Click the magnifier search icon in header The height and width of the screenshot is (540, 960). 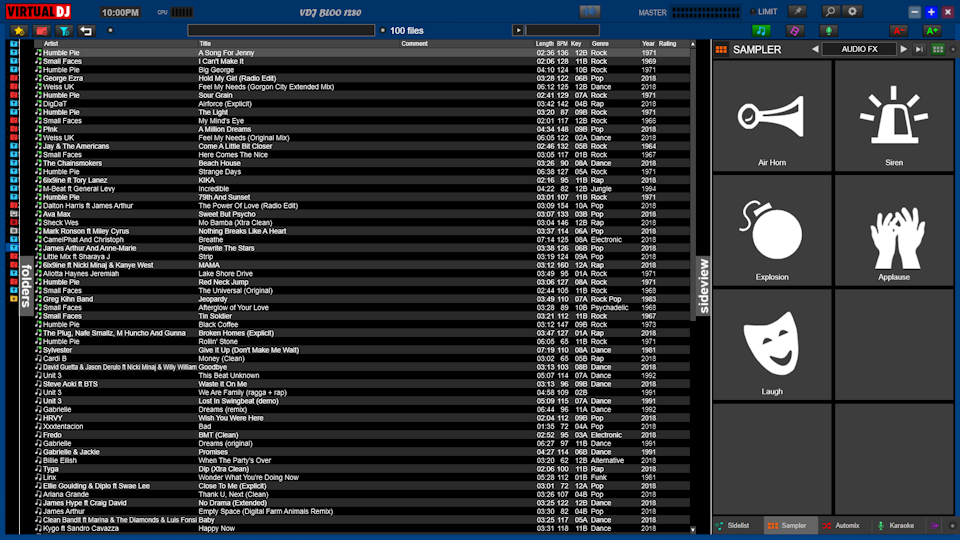830,12
